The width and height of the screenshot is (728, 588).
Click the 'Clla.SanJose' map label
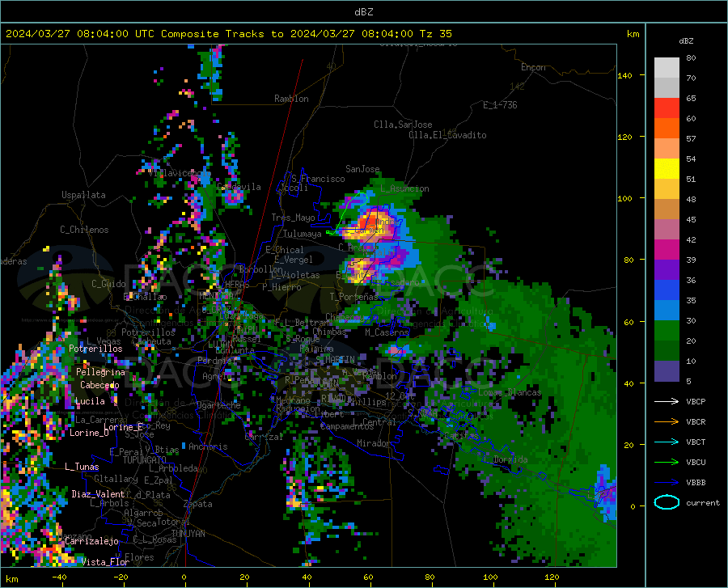click(403, 125)
